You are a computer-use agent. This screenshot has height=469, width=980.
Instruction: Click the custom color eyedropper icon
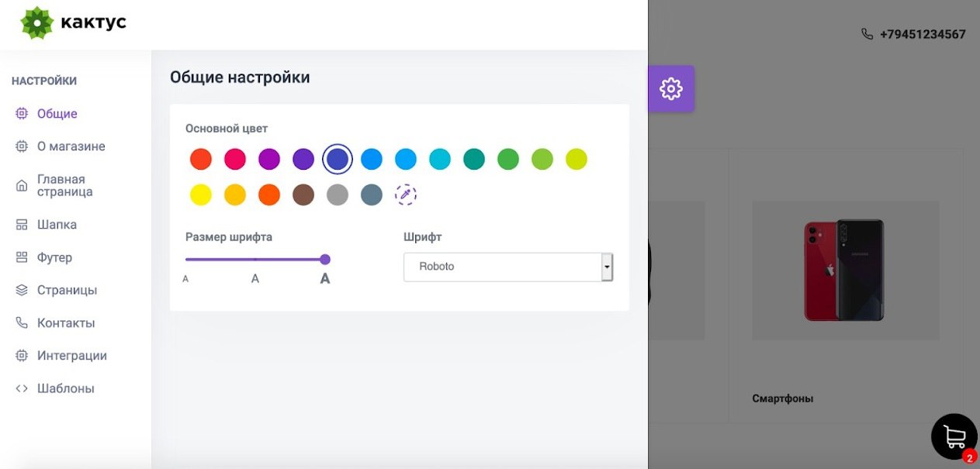pyautogui.click(x=405, y=195)
